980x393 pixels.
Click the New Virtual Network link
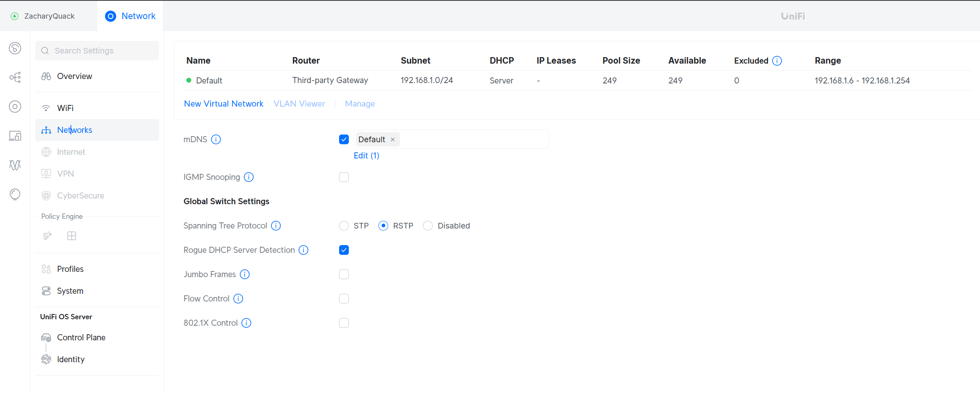(x=224, y=104)
